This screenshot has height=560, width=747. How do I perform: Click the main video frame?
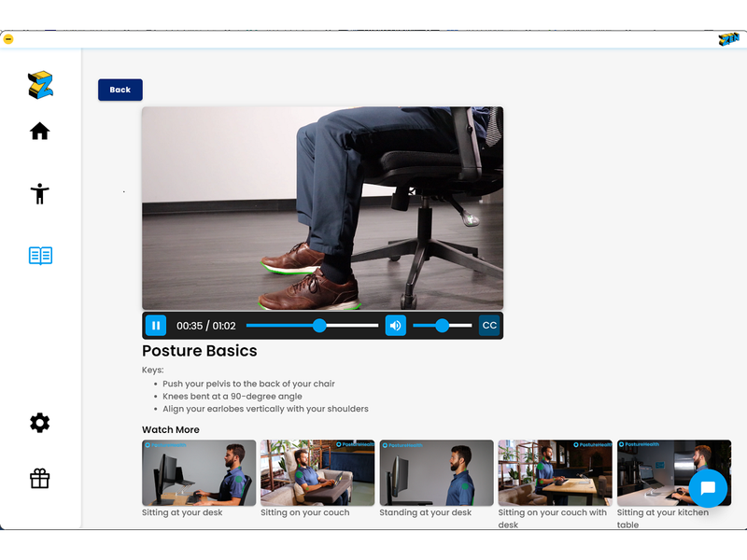pyautogui.click(x=322, y=207)
